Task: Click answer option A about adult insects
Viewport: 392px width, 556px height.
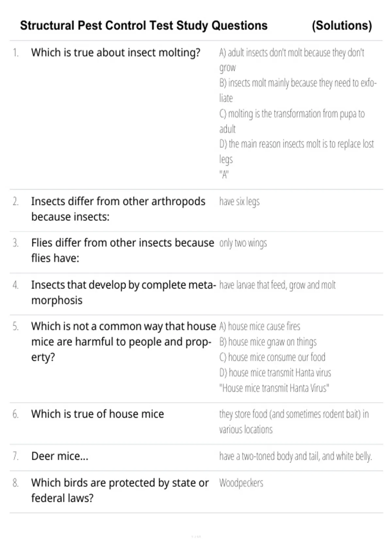Action: [291, 60]
